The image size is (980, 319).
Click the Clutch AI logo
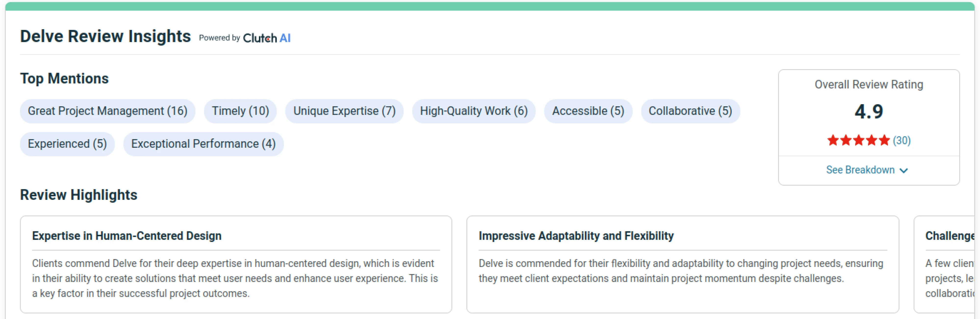[x=267, y=38]
